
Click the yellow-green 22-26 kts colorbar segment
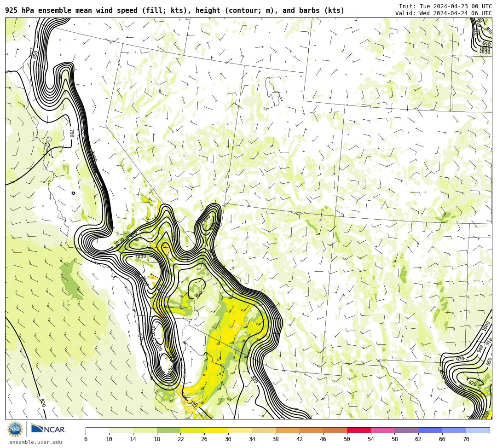click(x=192, y=430)
